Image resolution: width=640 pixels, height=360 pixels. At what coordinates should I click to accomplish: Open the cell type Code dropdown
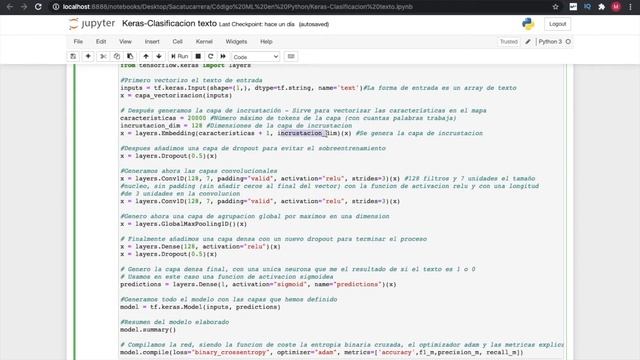tap(256, 57)
